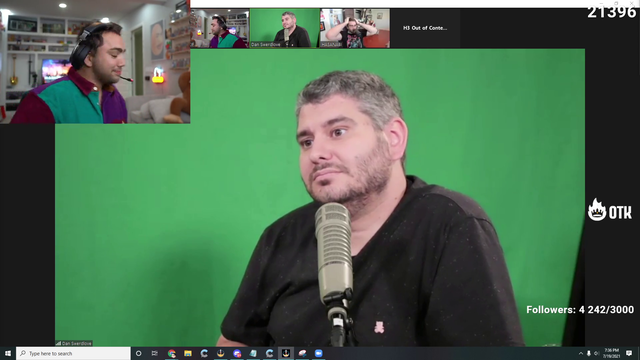Open the Action Center notifications icon

click(629, 353)
